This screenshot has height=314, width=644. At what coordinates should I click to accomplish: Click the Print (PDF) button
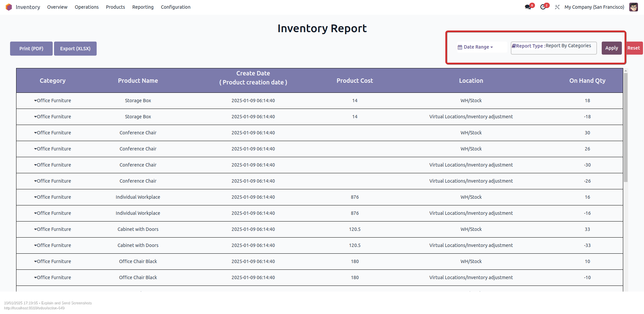[31, 49]
